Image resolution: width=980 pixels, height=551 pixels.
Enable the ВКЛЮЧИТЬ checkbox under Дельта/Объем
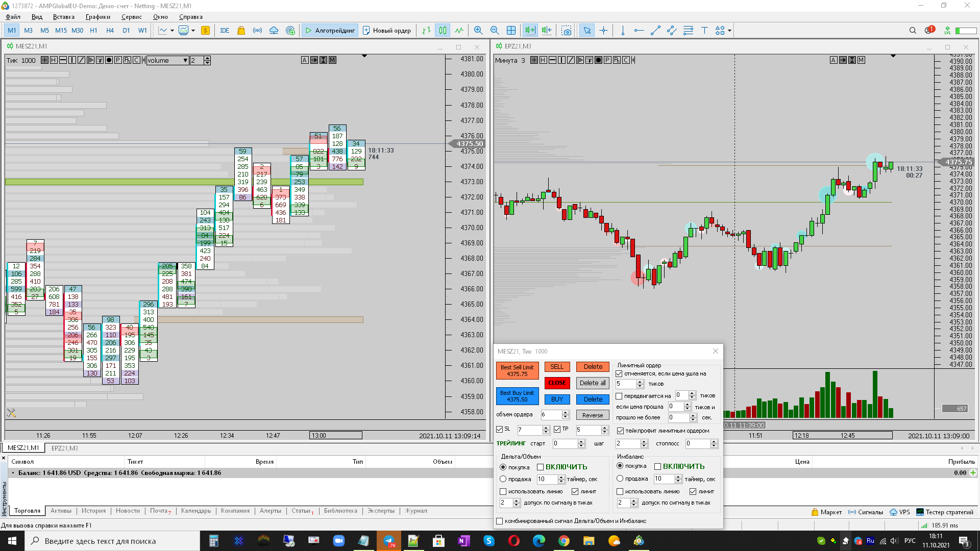coord(540,467)
